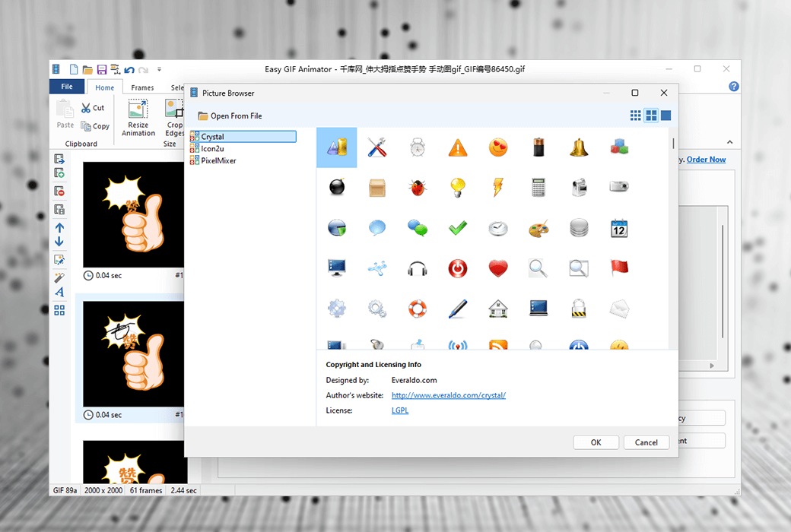Click the delete frame red minus icon

(x=59, y=191)
